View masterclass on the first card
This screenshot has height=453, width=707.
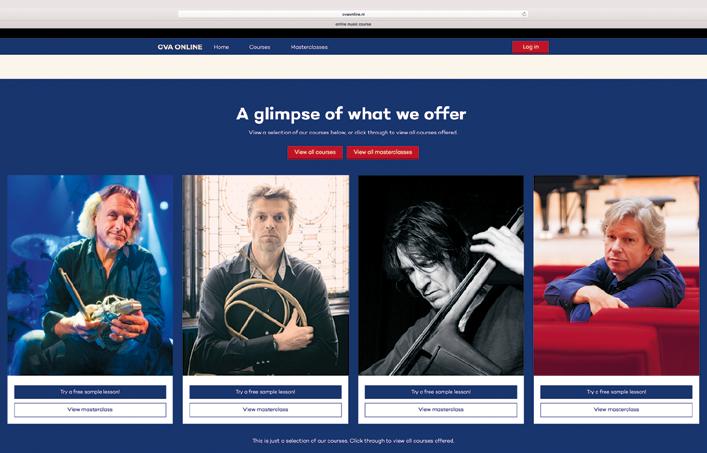[x=90, y=410]
